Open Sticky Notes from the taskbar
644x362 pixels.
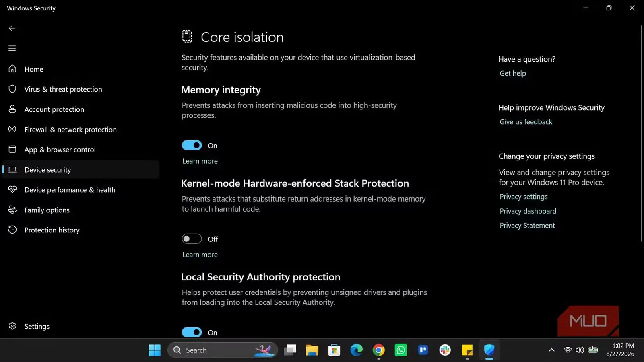click(467, 350)
